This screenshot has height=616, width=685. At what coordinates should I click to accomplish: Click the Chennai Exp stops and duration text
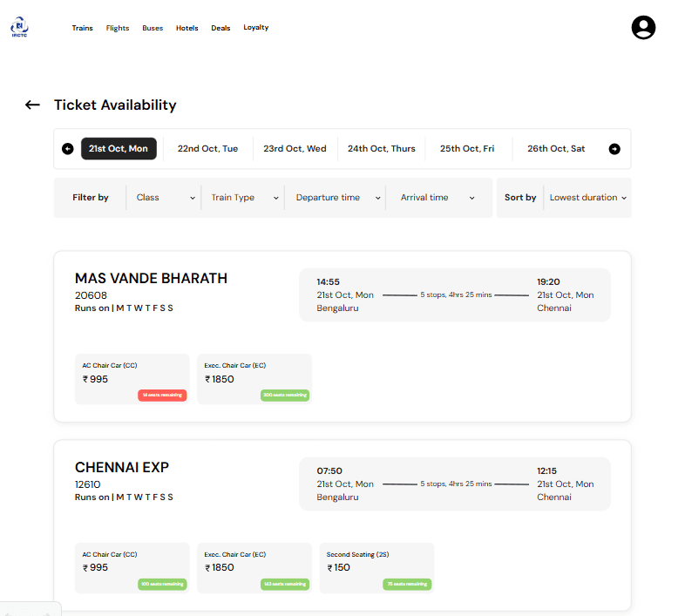(x=456, y=484)
